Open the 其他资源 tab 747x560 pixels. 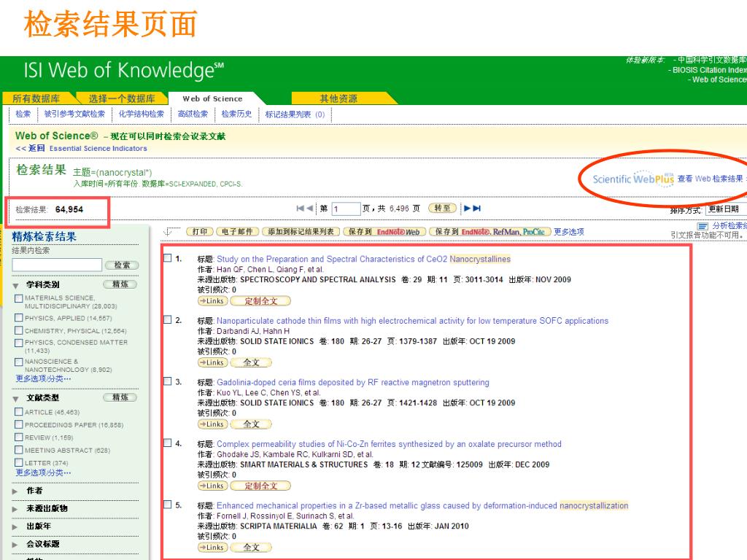click(338, 98)
